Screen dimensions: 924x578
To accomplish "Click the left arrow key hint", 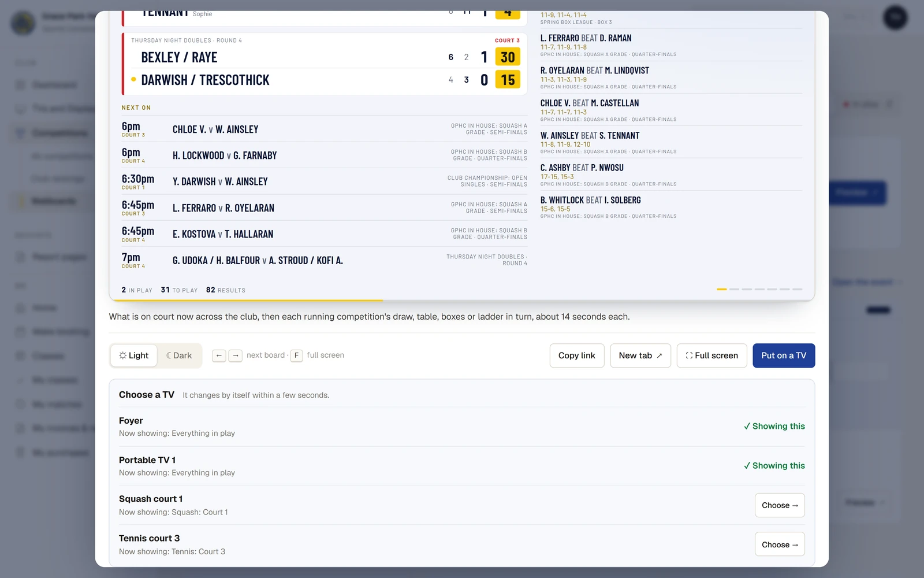I will point(219,355).
